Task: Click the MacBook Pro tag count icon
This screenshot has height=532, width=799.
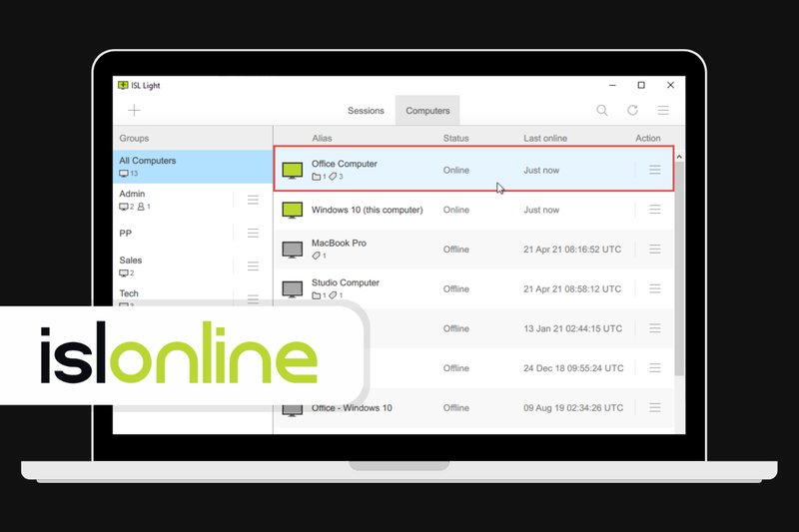Action: [316, 256]
